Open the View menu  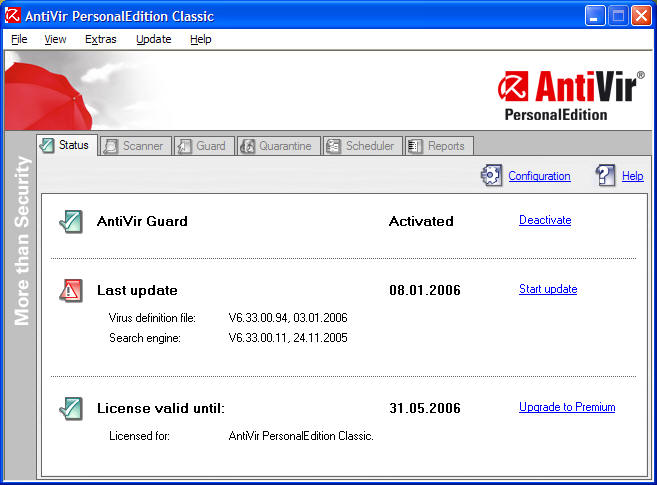55,39
